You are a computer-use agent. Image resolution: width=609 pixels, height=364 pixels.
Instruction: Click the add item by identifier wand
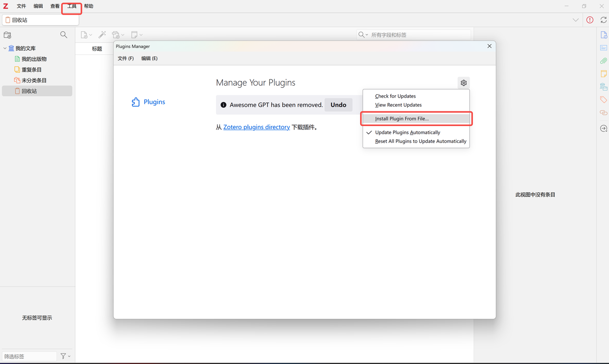click(x=102, y=35)
